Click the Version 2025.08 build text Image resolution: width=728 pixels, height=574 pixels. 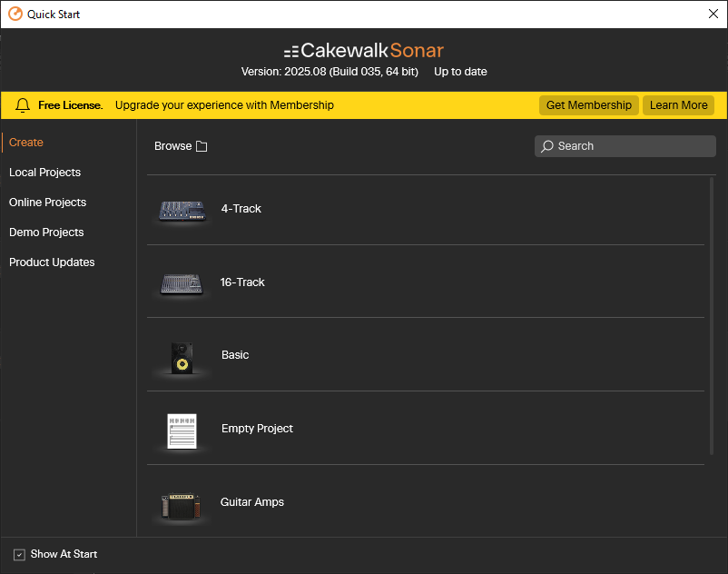[x=330, y=72]
